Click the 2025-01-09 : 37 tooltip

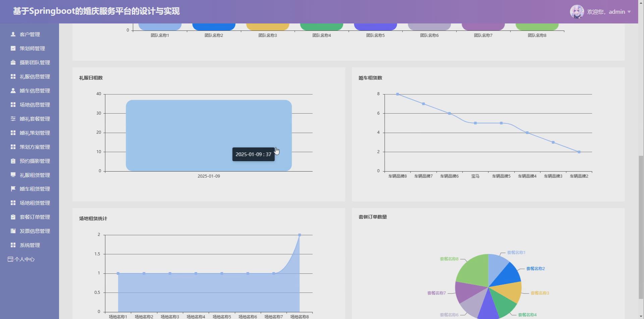point(253,154)
